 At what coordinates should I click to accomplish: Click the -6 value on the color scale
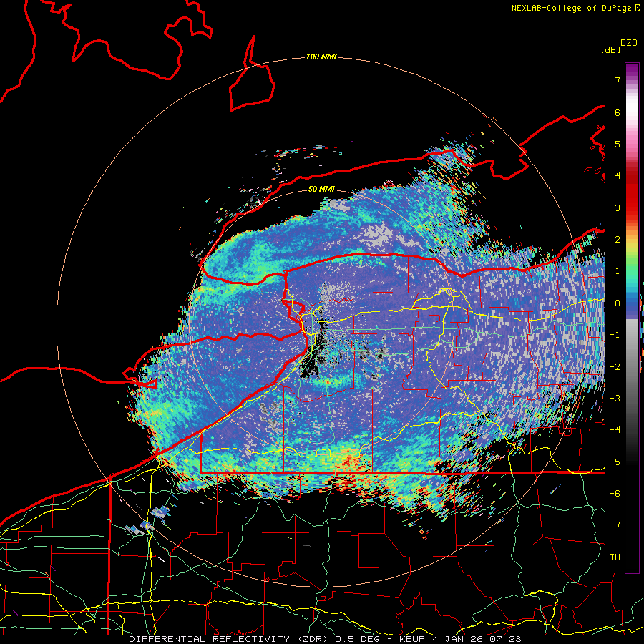[615, 493]
